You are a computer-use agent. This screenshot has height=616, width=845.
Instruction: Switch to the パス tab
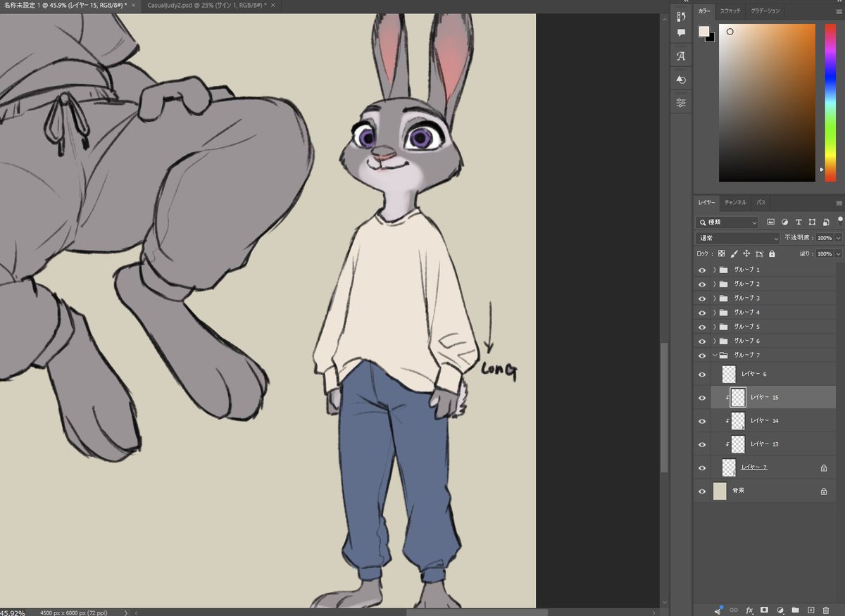[760, 202]
